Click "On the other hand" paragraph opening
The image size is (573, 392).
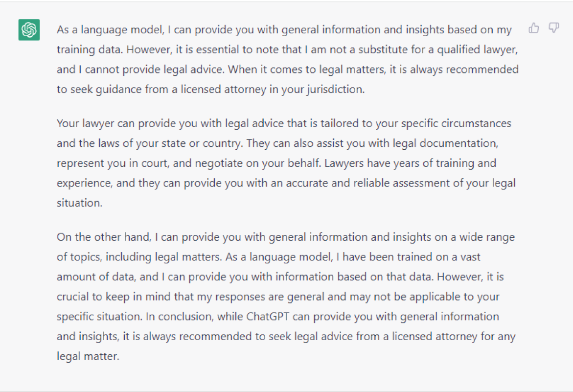point(104,237)
